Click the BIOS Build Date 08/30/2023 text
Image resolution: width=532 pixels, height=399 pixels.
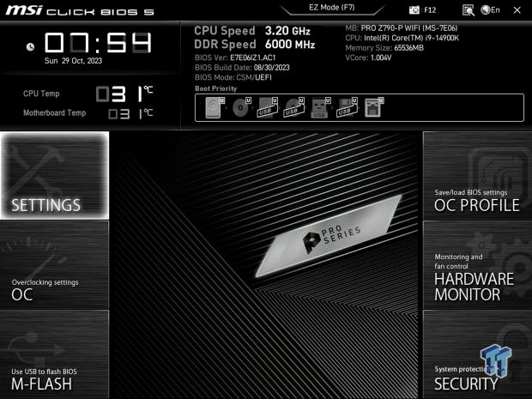coord(242,68)
